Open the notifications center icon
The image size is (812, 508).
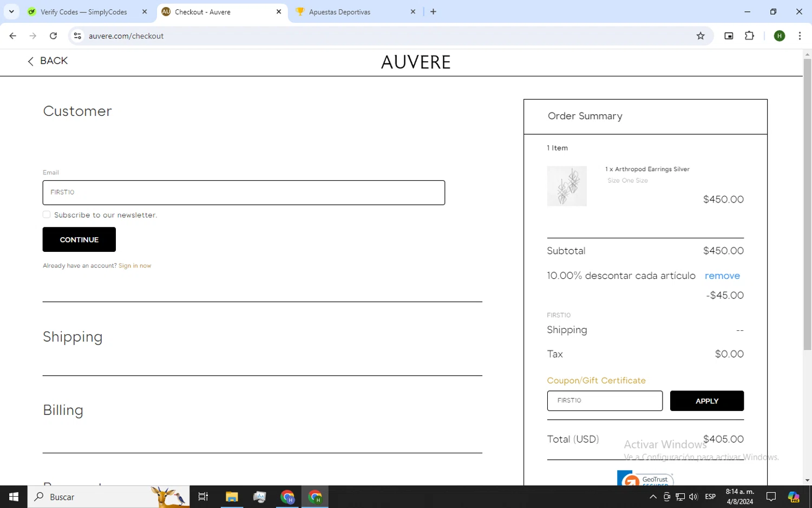771,497
